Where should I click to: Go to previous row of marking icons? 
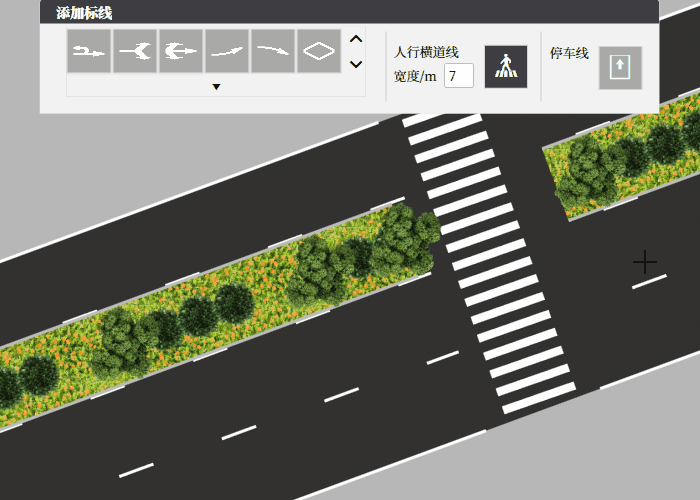pyautogui.click(x=356, y=39)
